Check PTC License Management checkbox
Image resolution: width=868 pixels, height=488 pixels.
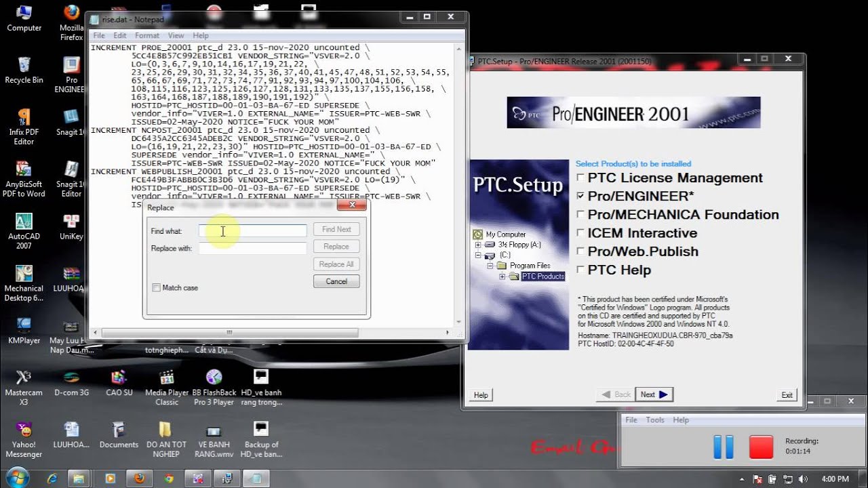pos(580,178)
